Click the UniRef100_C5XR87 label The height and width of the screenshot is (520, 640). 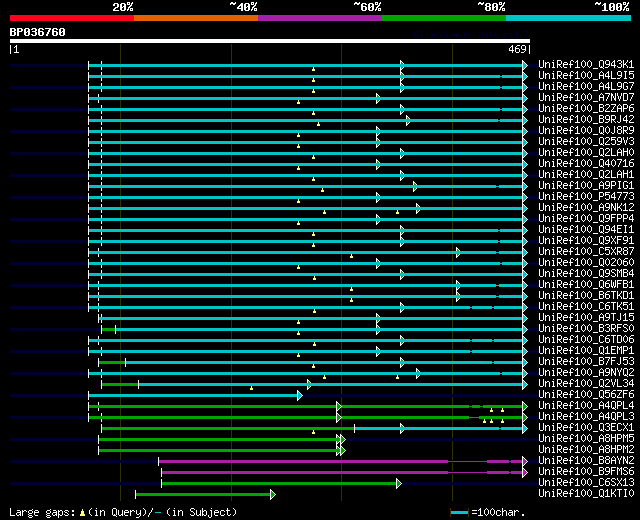[586, 252]
